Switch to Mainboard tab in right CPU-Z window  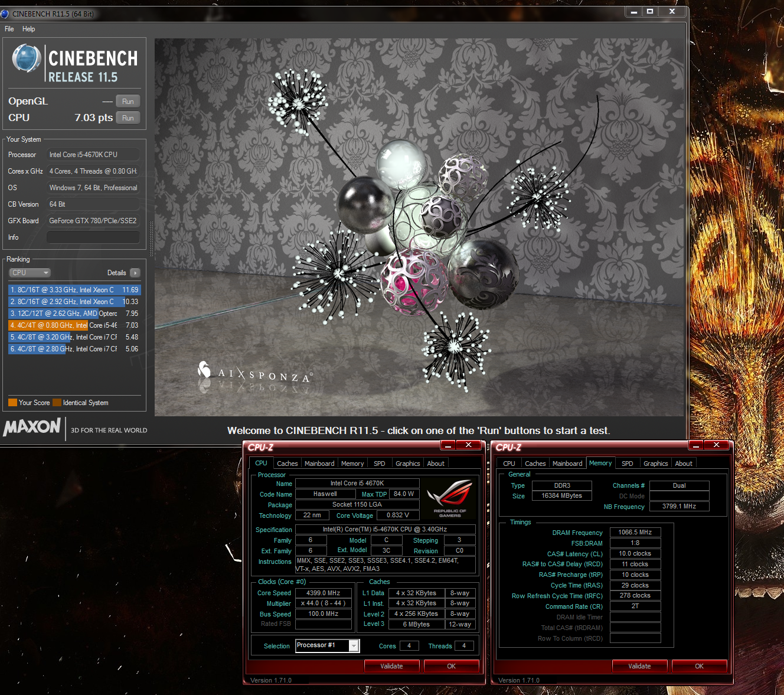pos(567,464)
